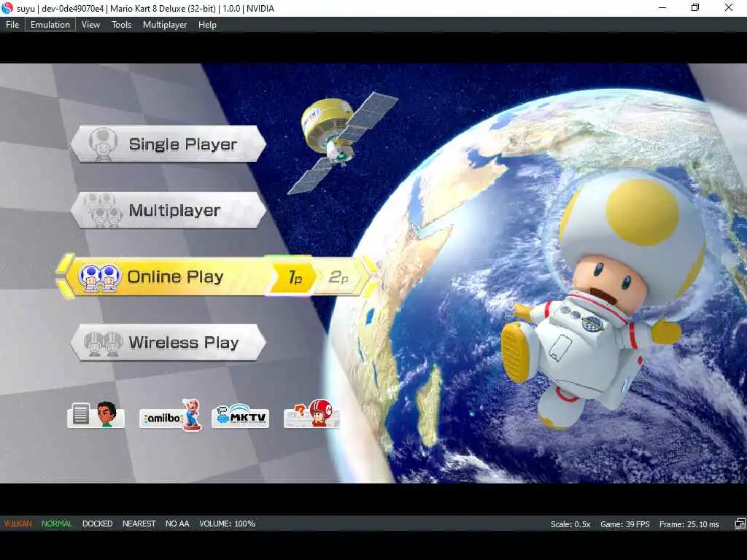Click the Game: 39 FPS readout
Image resolution: width=747 pixels, height=560 pixels.
(624, 524)
